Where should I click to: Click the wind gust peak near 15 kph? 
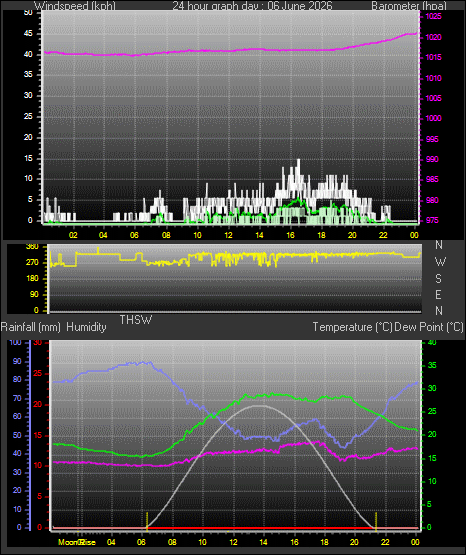coord(299,160)
